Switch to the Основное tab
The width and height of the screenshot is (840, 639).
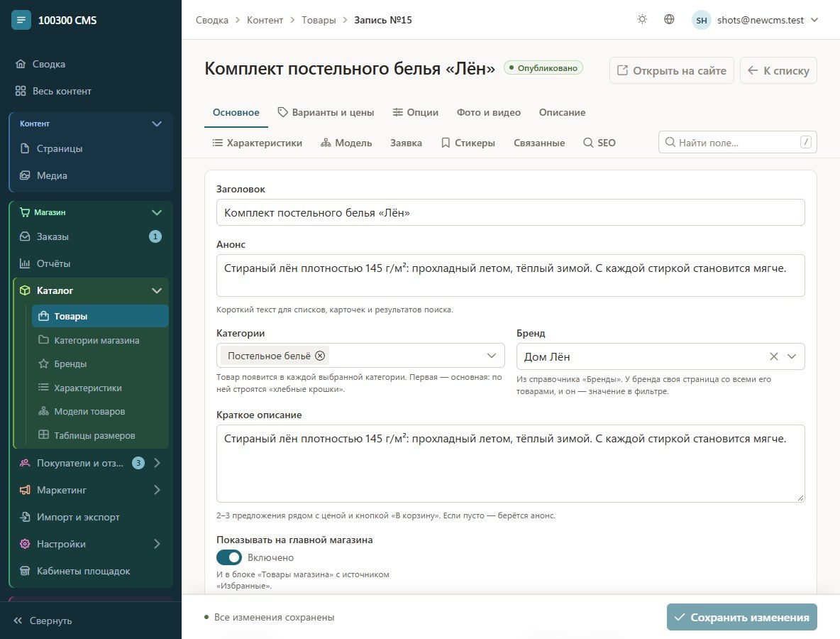[x=236, y=113]
